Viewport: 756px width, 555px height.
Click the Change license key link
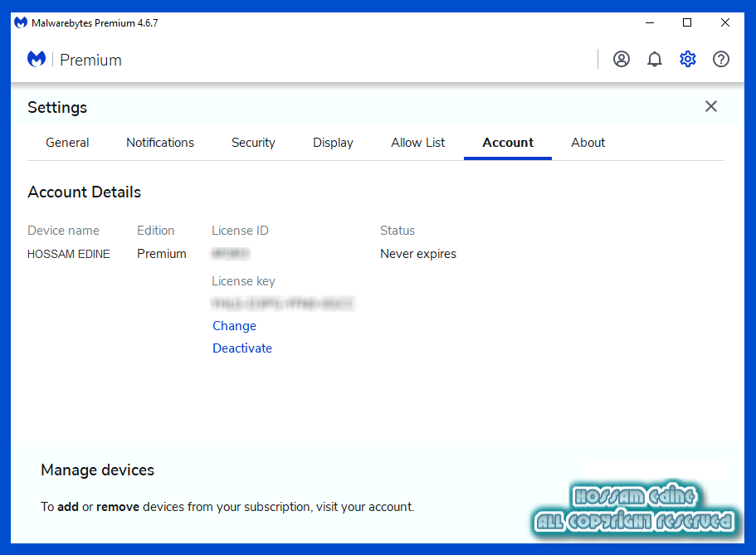click(x=234, y=326)
